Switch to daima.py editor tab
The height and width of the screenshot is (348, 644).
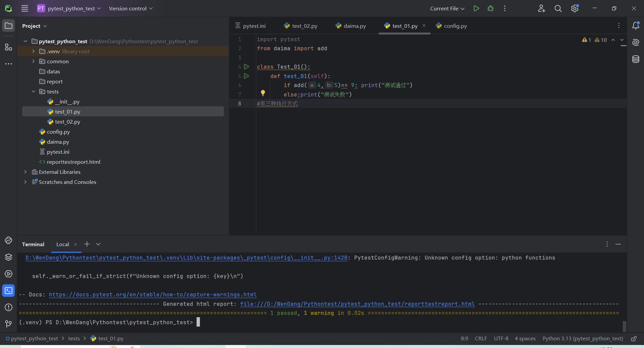pos(351,26)
